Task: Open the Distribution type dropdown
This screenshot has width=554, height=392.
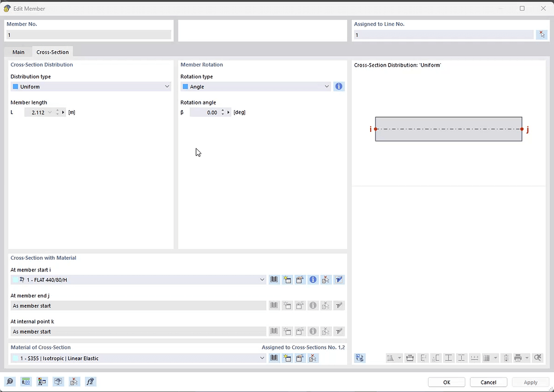Action: (167, 86)
